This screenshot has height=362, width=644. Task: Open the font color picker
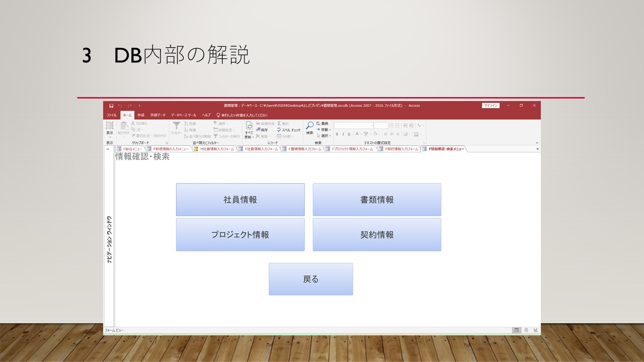(x=357, y=134)
